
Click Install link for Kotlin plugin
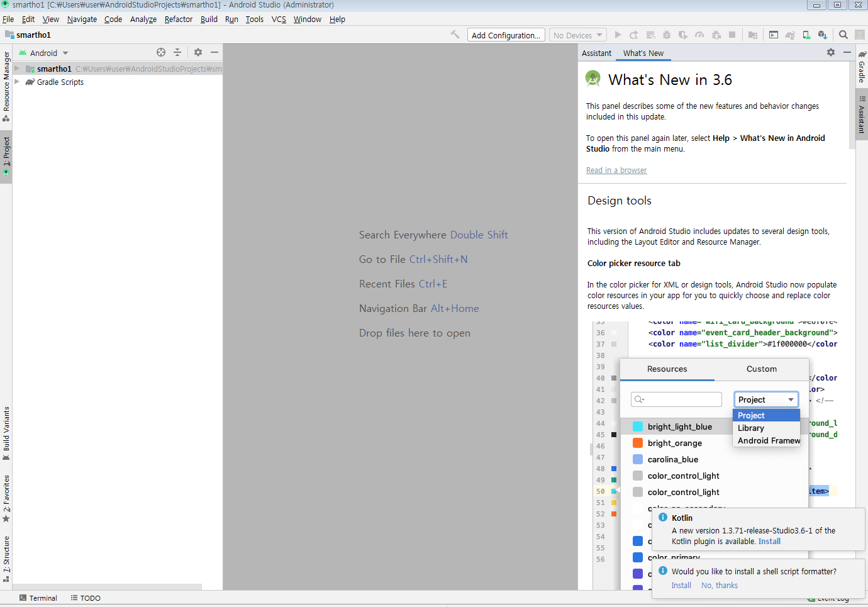[769, 541]
